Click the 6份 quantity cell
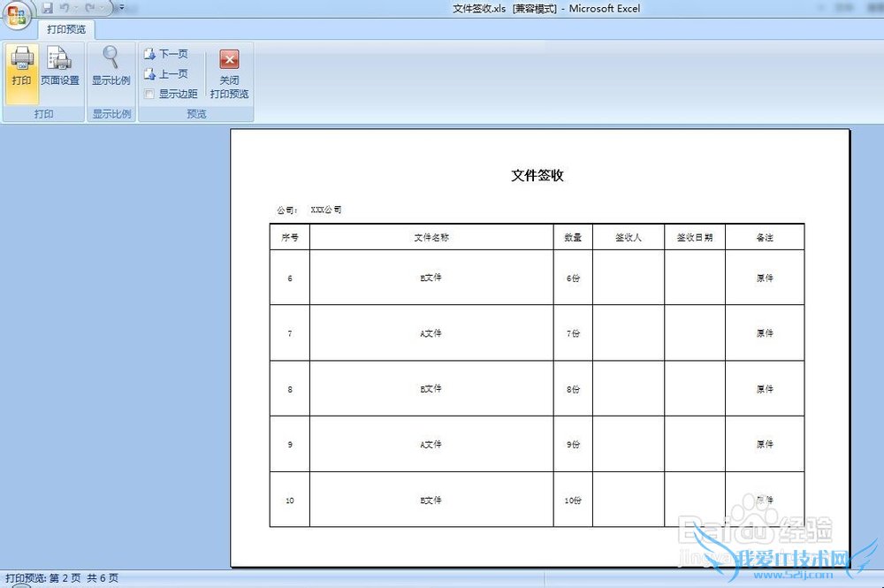Image resolution: width=884 pixels, height=588 pixels. [573, 278]
